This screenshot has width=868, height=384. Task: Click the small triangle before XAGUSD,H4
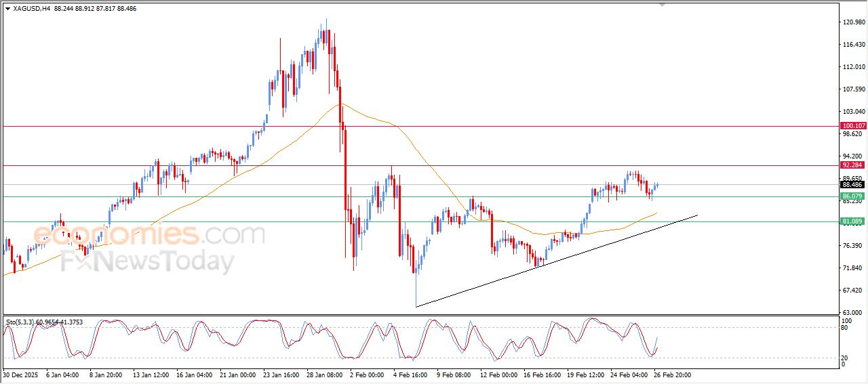7,8
